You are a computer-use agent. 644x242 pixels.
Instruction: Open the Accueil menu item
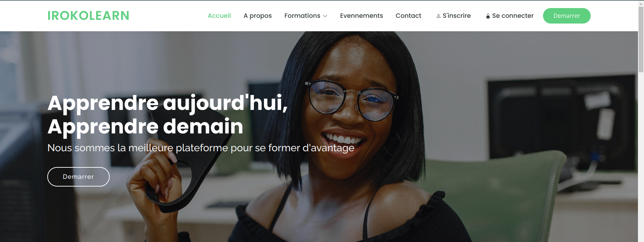(x=219, y=16)
